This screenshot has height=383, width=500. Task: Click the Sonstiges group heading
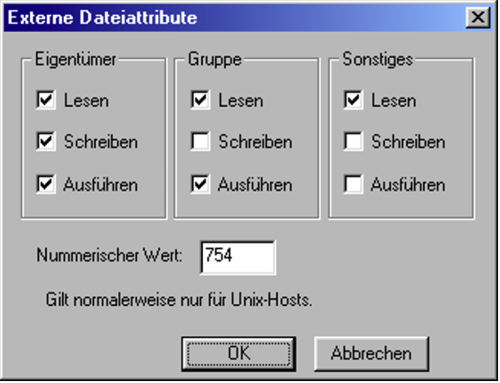pos(378,60)
